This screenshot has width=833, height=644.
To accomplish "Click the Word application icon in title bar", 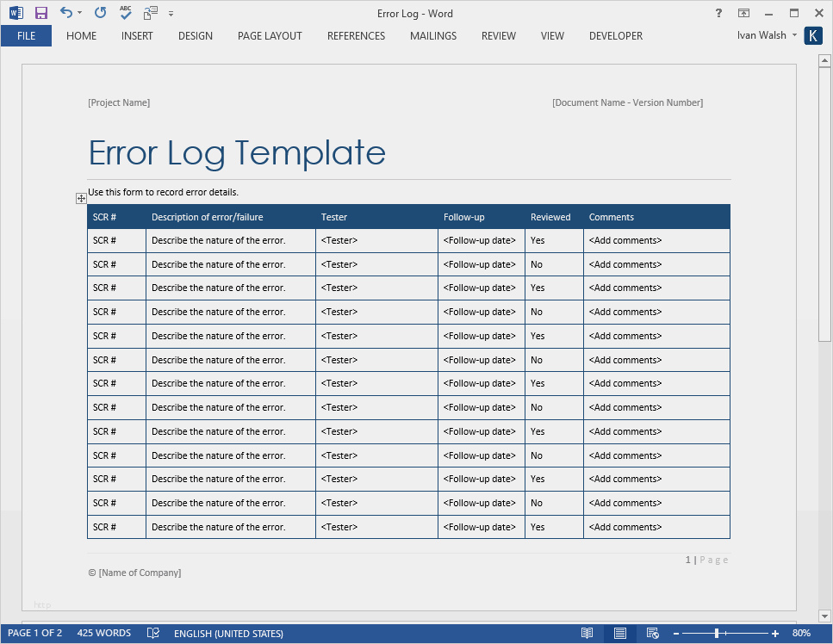I will (16, 13).
